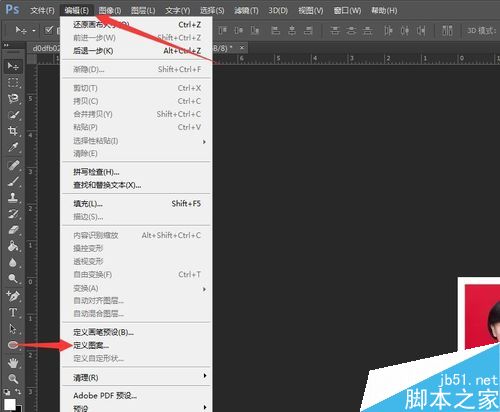Image resolution: width=500 pixels, height=412 pixels.
Task: Click the align top edges icon
Action: pyautogui.click(x=222, y=31)
